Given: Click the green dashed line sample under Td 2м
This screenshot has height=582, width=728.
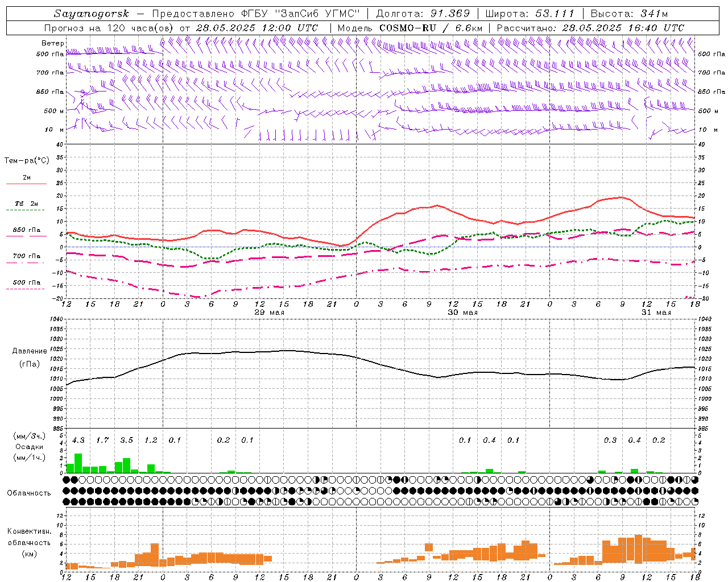Looking at the screenshot, I should tap(25, 210).
